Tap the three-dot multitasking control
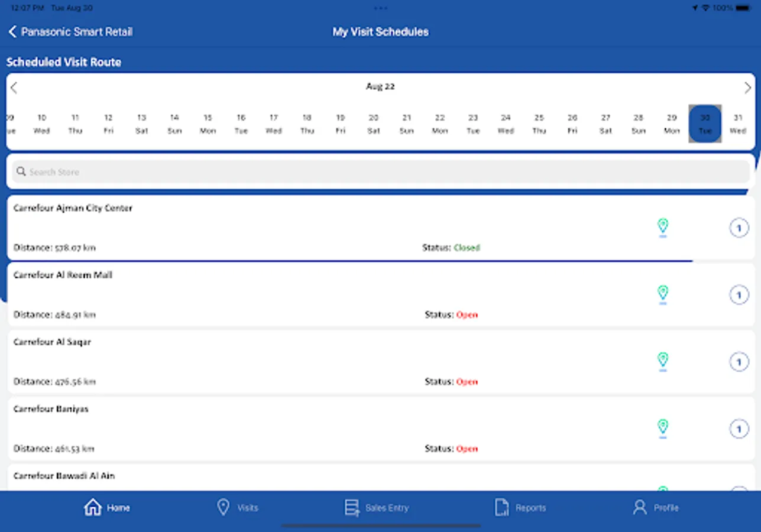 coord(381,8)
